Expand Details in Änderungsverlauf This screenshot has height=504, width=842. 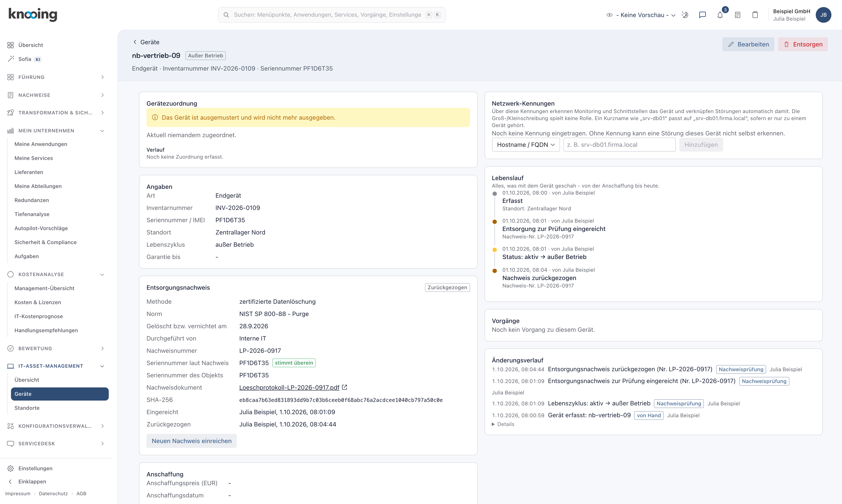pos(503,424)
